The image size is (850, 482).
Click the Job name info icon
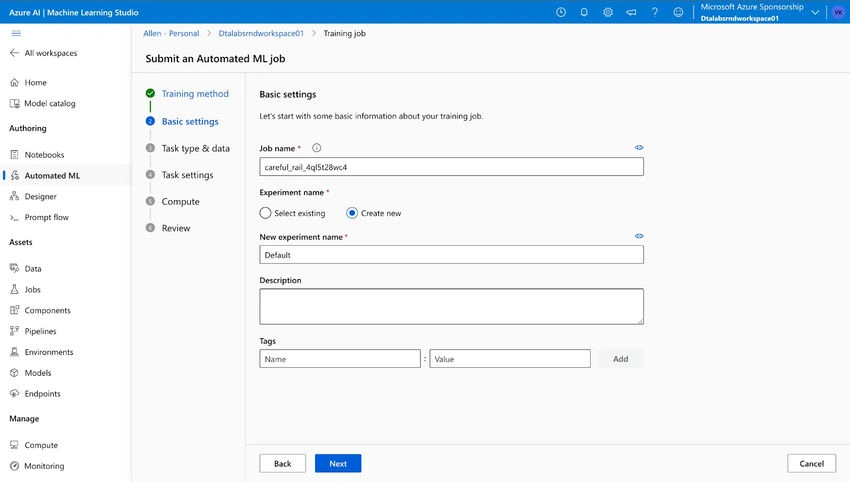317,147
